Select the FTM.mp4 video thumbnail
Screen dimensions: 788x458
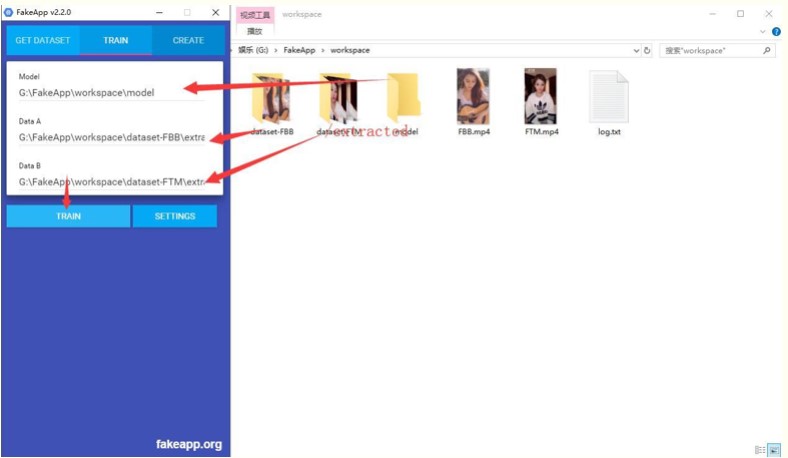[x=541, y=97]
